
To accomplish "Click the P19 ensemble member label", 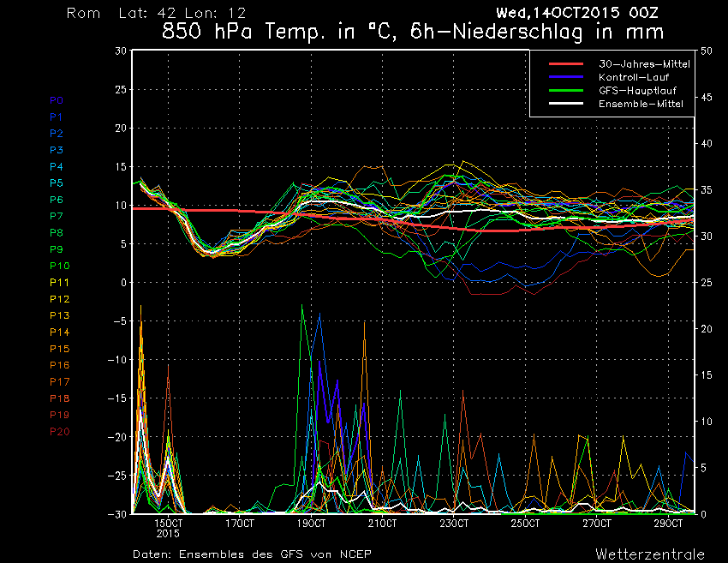I will 60,415.
